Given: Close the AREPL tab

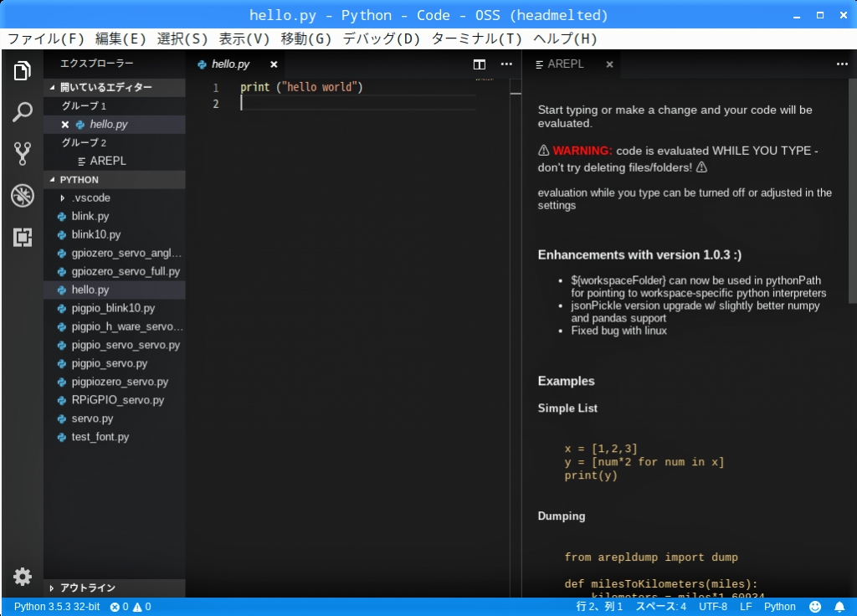Looking at the screenshot, I should point(609,64).
